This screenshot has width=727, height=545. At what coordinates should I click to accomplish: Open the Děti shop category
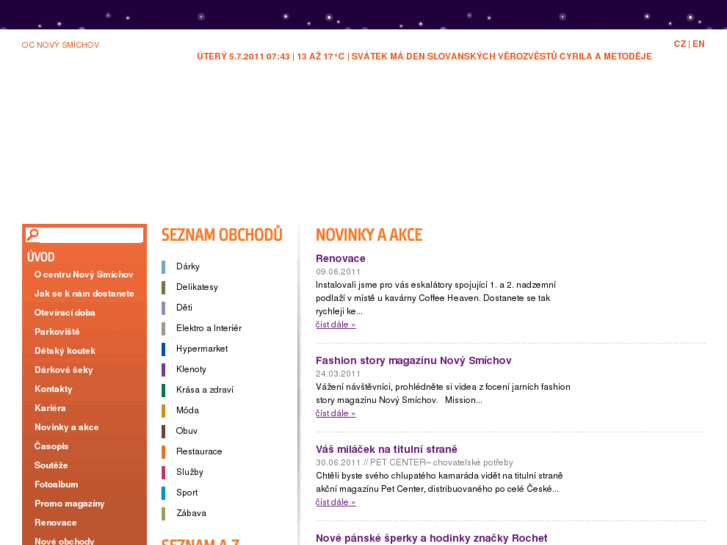(x=184, y=308)
